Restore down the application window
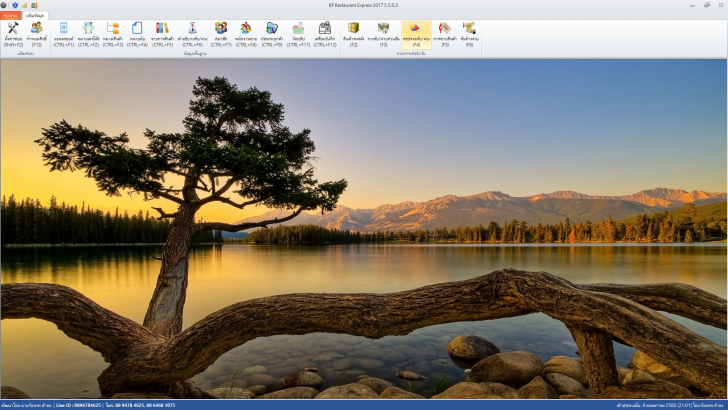 pos(707,5)
